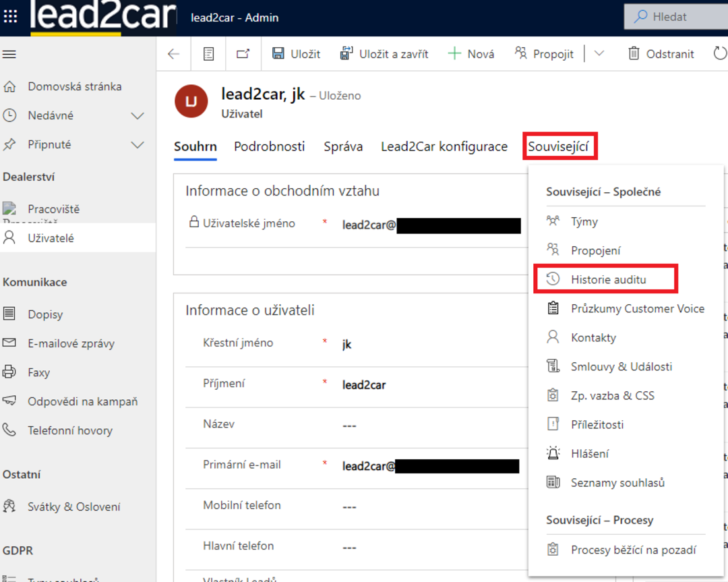This screenshot has height=582, width=728.
Task: Expand the Nedávné section chevron
Action: tap(138, 116)
